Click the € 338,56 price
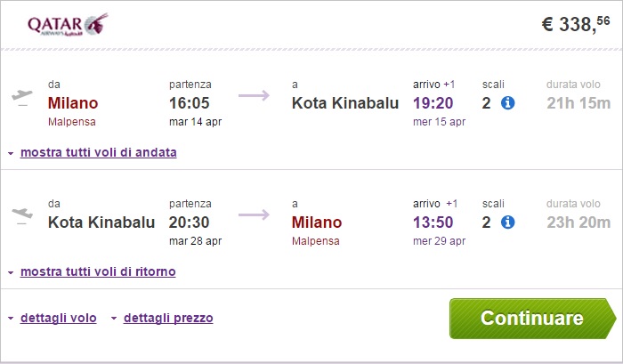623x364 pixels. [x=577, y=25]
